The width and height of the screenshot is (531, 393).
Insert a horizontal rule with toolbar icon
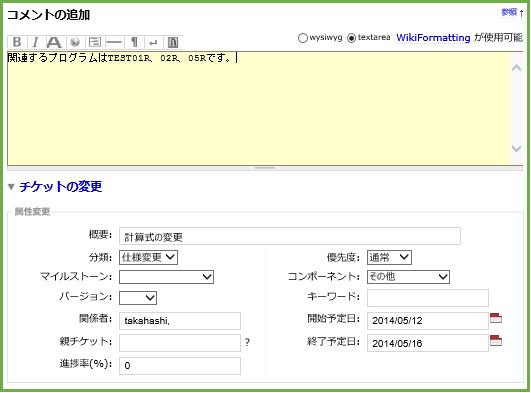coord(114,42)
